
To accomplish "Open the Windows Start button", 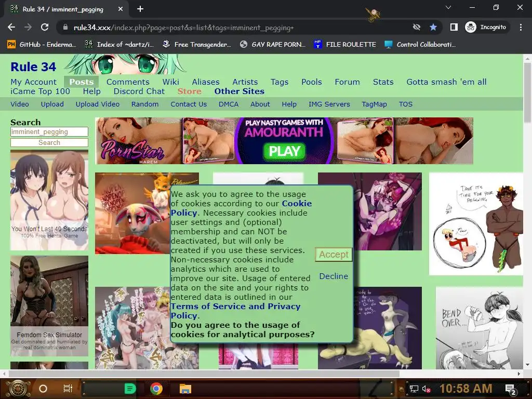I will tap(18, 389).
